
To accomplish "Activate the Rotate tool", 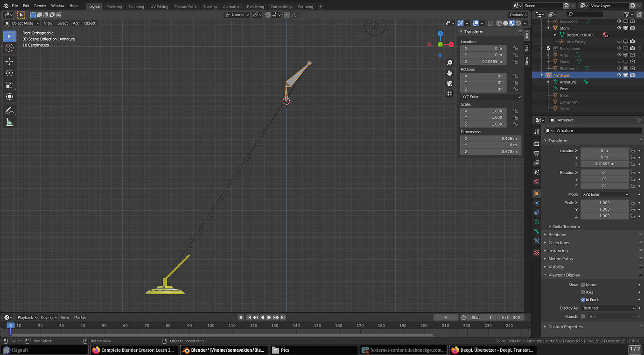I will pyautogui.click(x=9, y=73).
